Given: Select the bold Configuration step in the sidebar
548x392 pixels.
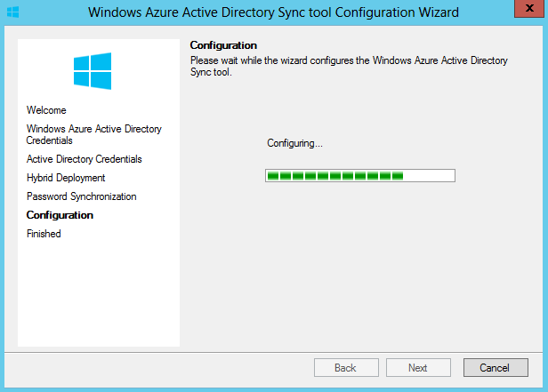Looking at the screenshot, I should (x=60, y=215).
